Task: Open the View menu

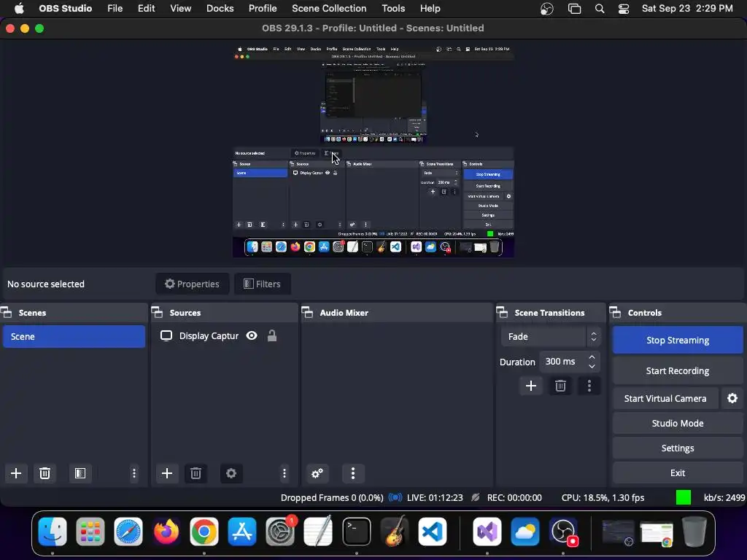Action: pyautogui.click(x=181, y=9)
